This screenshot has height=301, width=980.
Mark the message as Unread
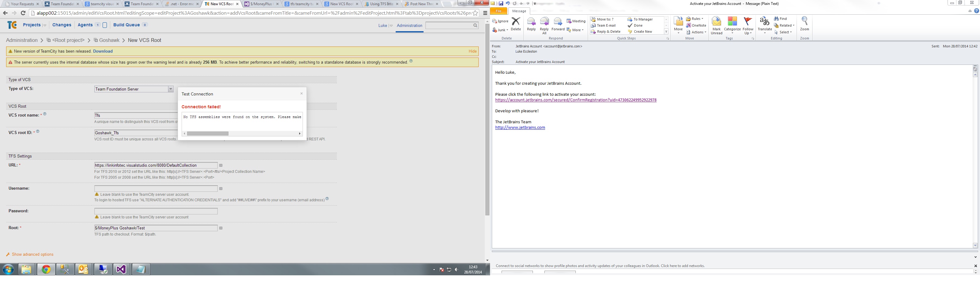coord(716,26)
